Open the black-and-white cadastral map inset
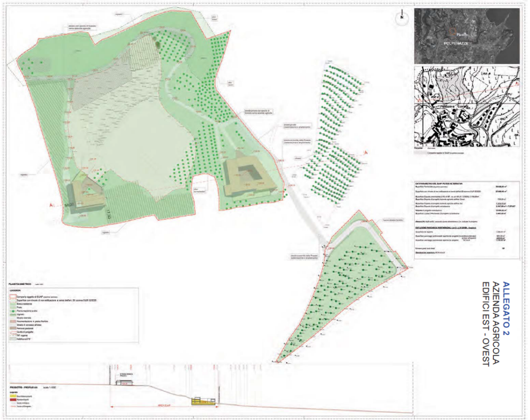Image resolution: width=530 pixels, height=420 pixels. click(466, 108)
